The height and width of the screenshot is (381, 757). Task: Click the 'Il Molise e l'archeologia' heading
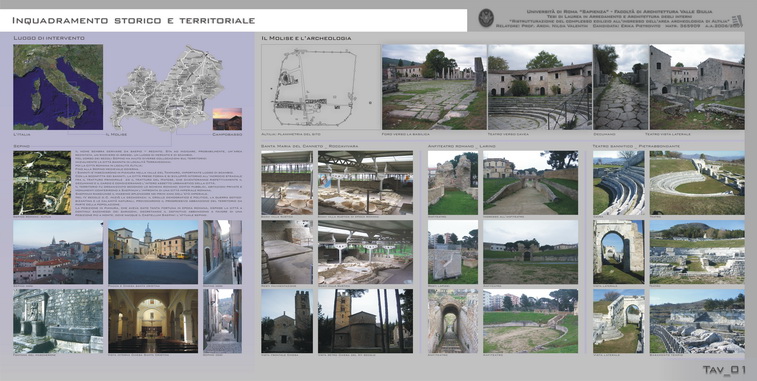tap(306, 38)
